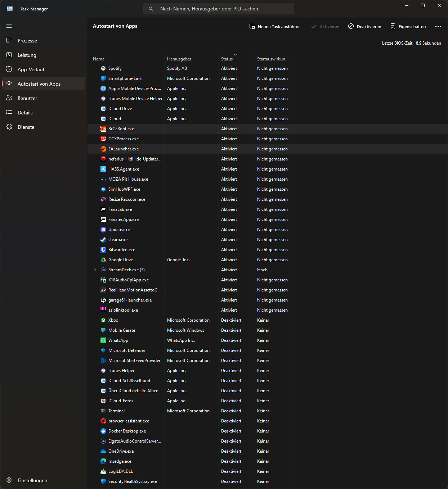Click the steam.exe icon
Viewport: 448px width, 489px height.
pyautogui.click(x=103, y=240)
